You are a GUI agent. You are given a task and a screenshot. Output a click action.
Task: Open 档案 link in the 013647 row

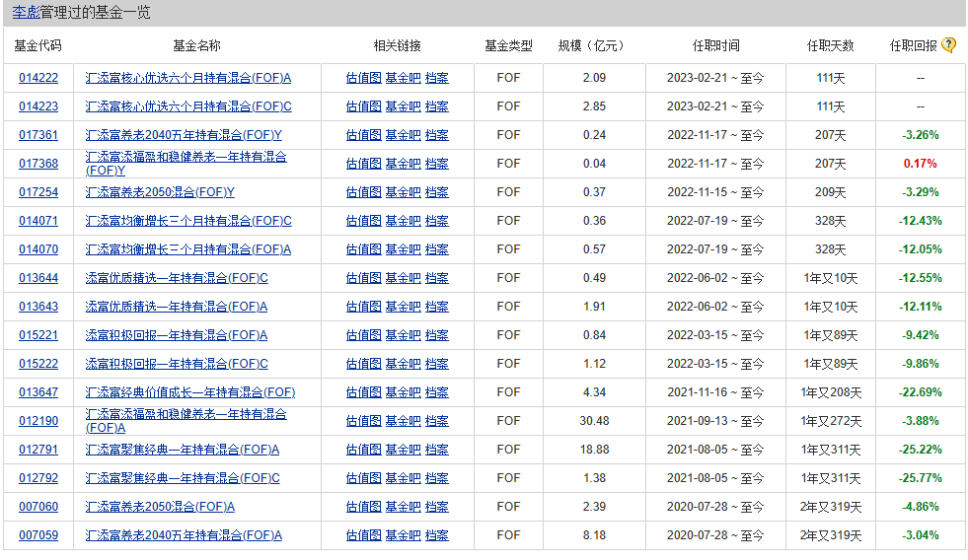click(x=437, y=392)
